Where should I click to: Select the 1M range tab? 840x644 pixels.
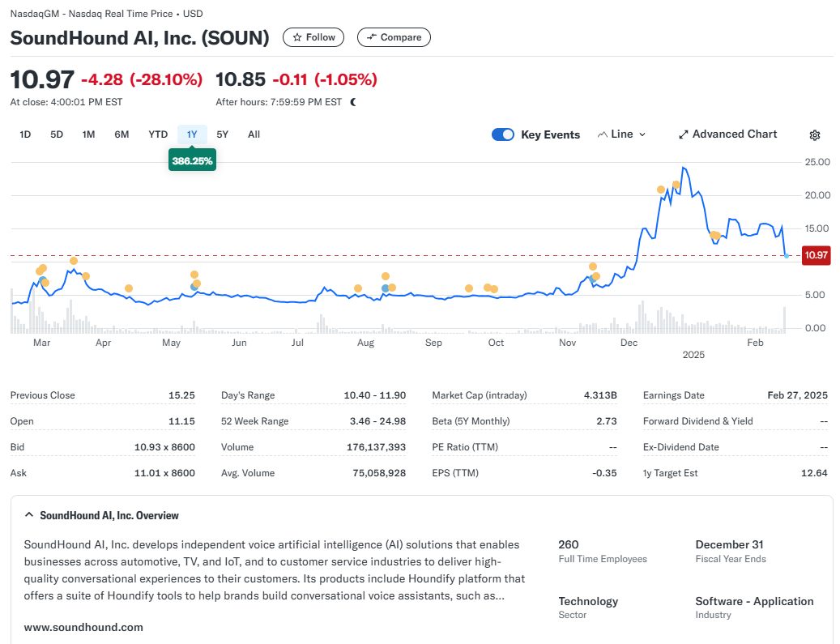tap(89, 134)
